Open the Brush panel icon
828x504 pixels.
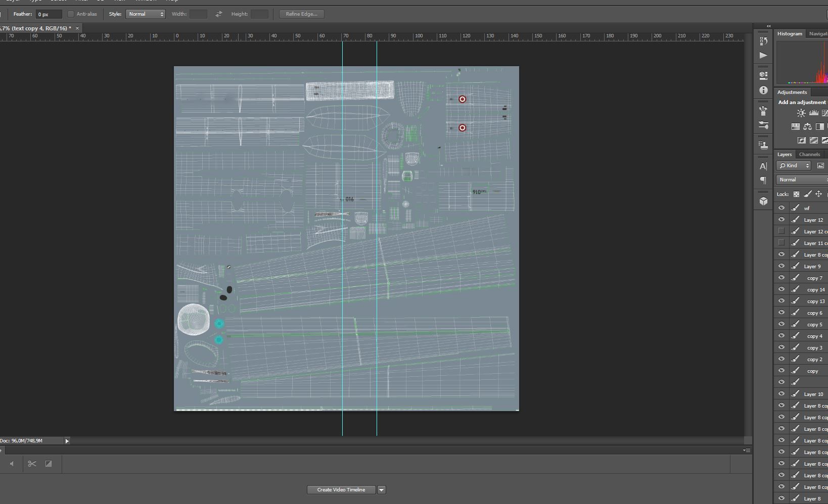[x=763, y=125]
